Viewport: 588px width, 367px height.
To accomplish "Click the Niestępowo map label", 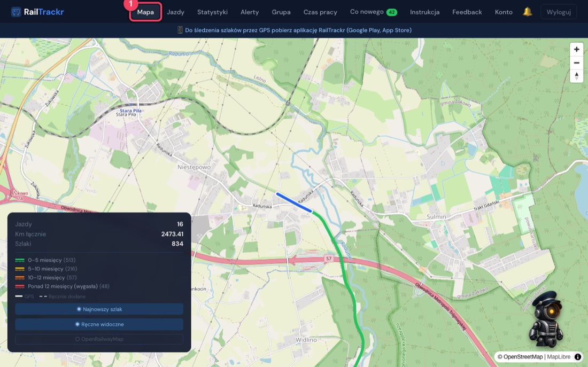I will (194, 167).
